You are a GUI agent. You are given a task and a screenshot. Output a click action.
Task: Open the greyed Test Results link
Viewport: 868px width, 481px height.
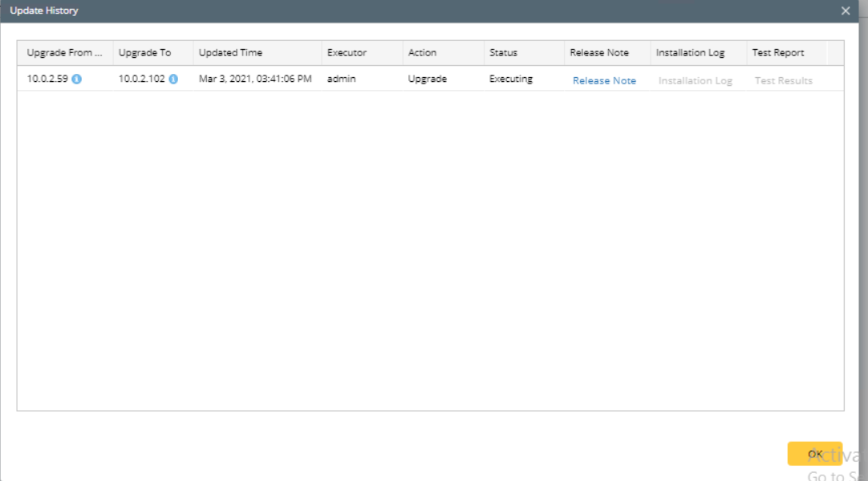(783, 80)
